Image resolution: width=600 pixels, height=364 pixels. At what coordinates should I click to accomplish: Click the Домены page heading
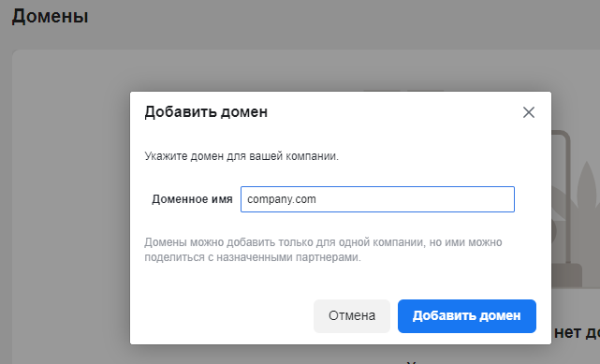pyautogui.click(x=51, y=17)
